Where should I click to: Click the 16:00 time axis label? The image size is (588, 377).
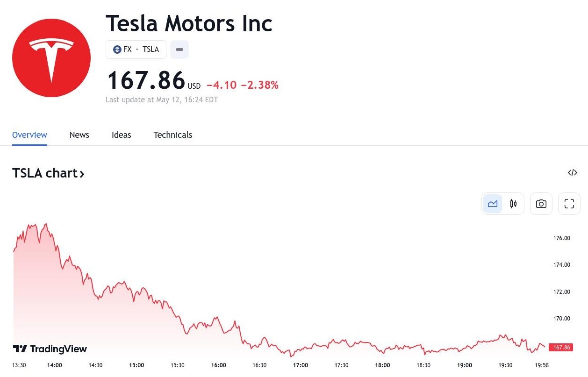coord(218,365)
